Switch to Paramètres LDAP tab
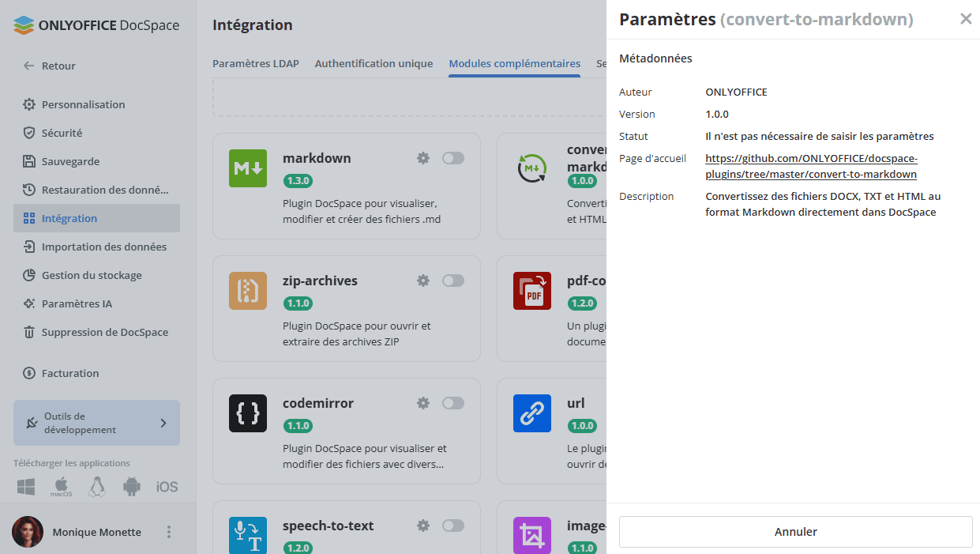The width and height of the screenshot is (980, 554). click(x=256, y=63)
